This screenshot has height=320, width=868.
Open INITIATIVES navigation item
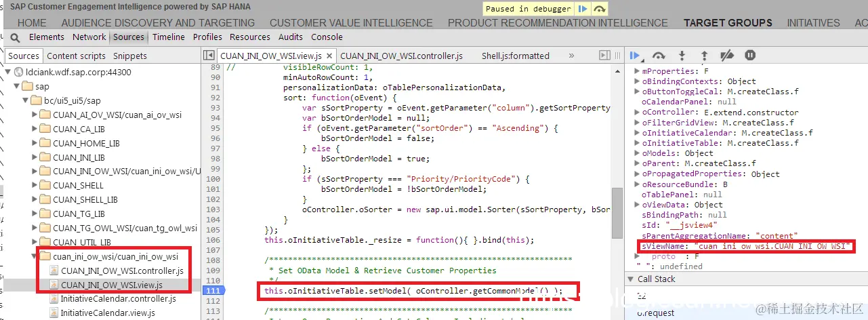(814, 23)
